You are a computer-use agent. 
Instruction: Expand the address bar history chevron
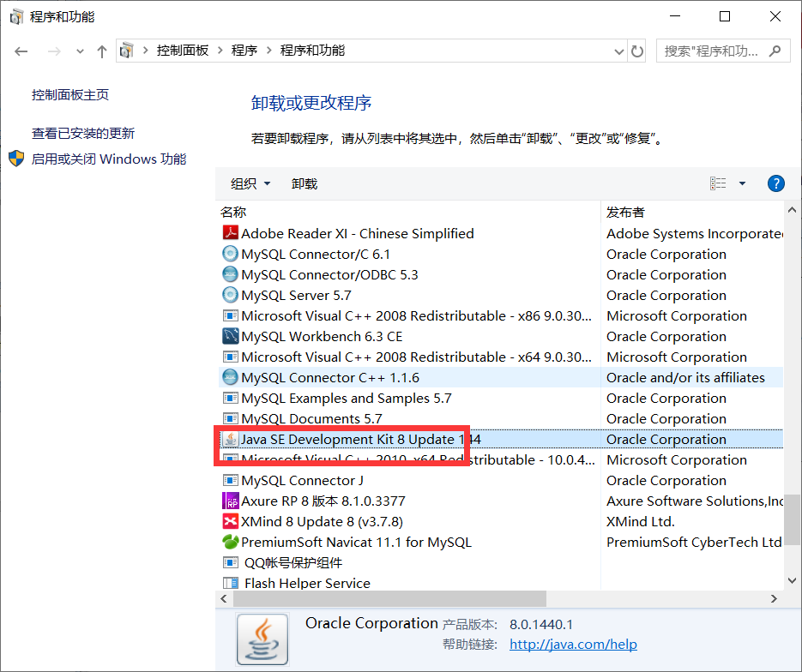tap(619, 51)
